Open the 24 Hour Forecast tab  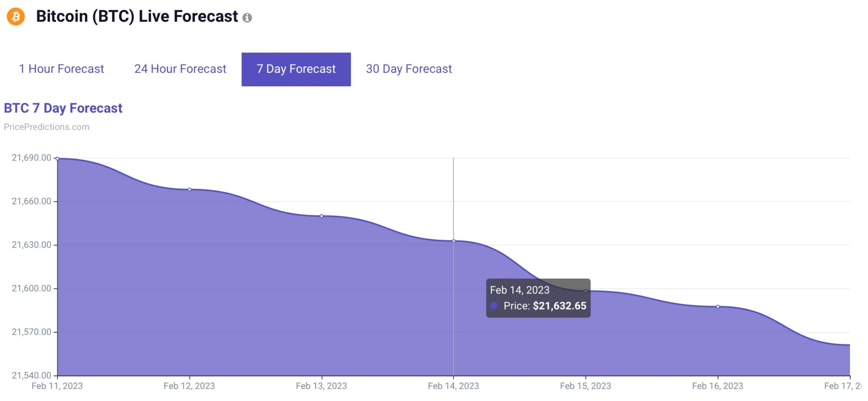180,69
